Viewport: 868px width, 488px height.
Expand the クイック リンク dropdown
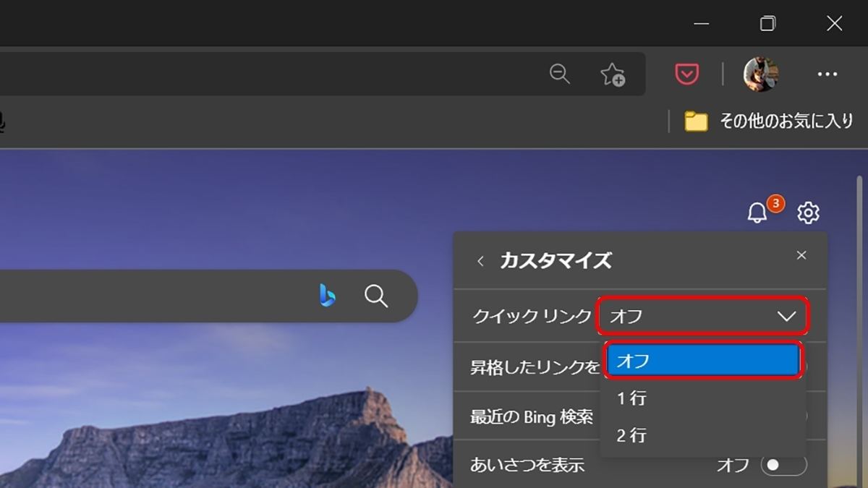(x=702, y=316)
